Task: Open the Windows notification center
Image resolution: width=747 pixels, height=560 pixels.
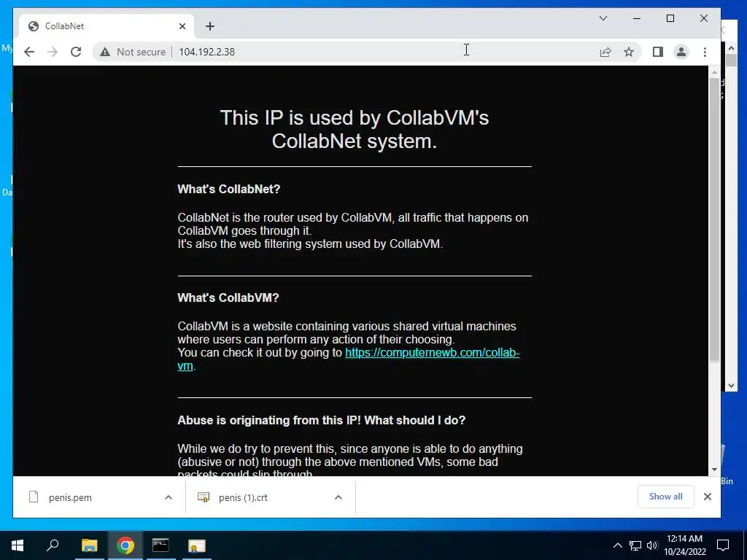Action: (723, 545)
